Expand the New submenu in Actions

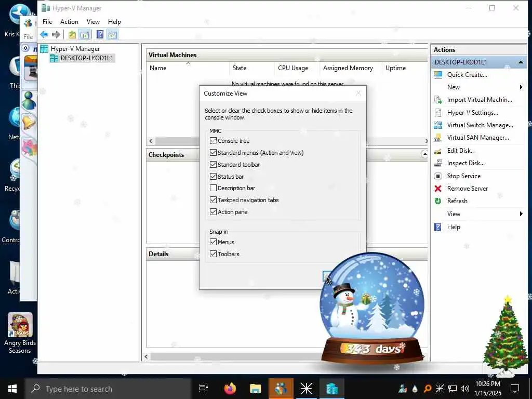pos(521,87)
